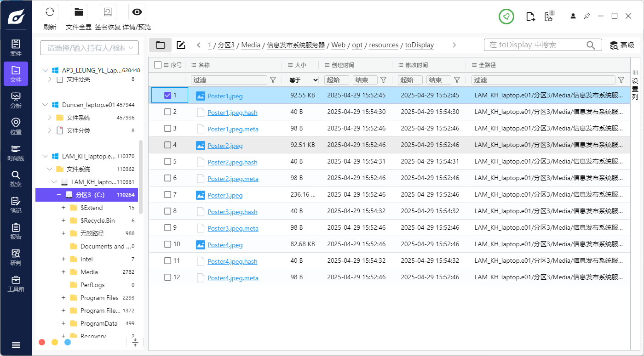This screenshot has width=644, height=356.
Task: Go to 分区3 in breadcrumb path
Action: pos(226,45)
